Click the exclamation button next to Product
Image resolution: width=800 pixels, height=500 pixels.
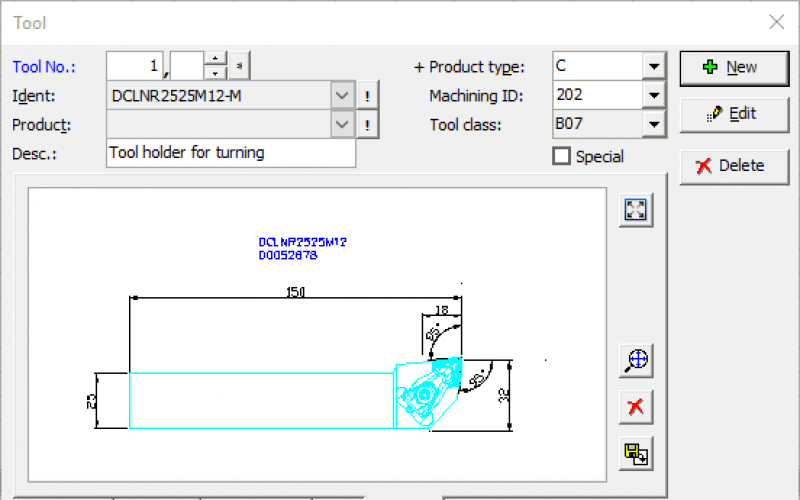368,125
